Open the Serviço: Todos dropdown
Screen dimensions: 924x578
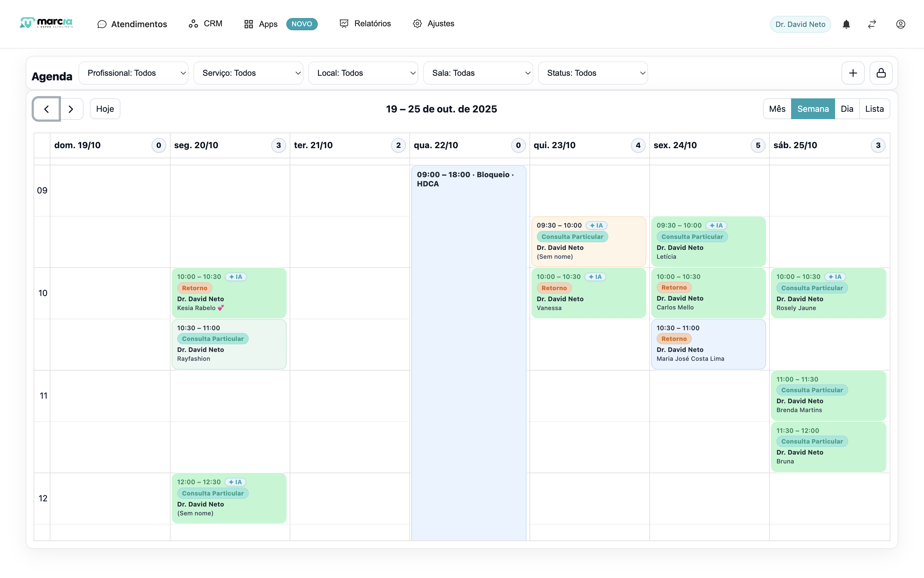click(248, 73)
